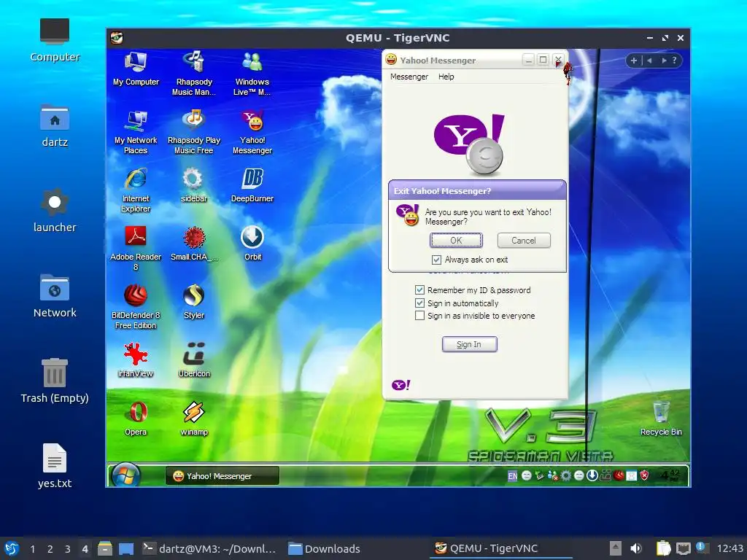Switch to dartz@VM3 terminal taskbar entry

coord(209,549)
